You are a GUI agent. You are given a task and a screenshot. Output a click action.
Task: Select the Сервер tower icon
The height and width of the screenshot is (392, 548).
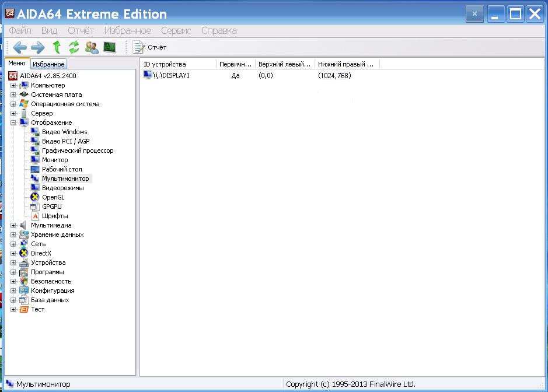pyautogui.click(x=24, y=113)
